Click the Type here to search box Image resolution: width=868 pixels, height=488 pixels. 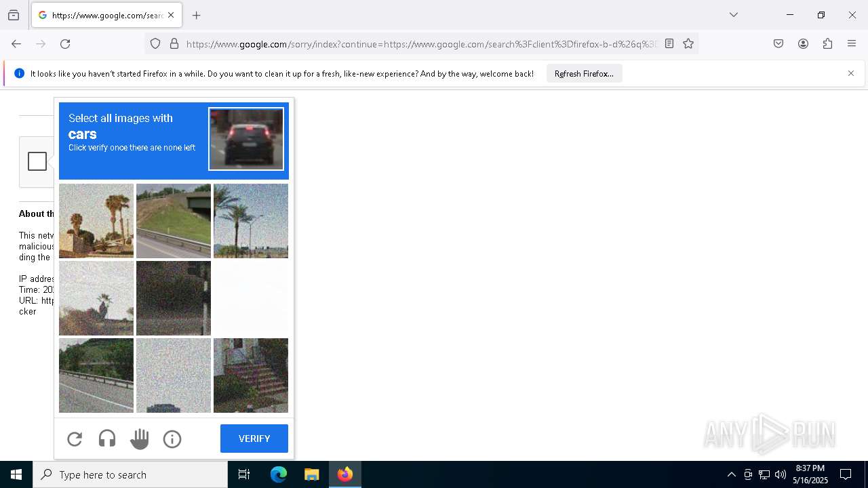pos(130,474)
